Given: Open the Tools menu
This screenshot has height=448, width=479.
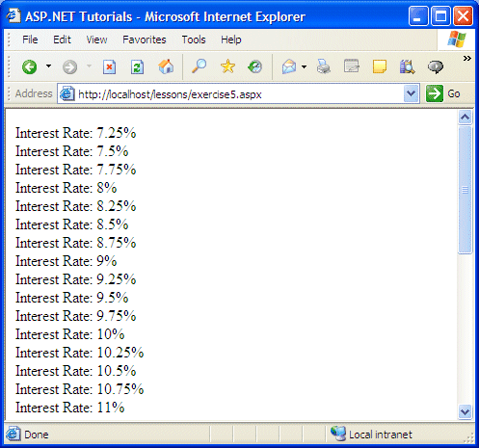Looking at the screenshot, I should pyautogui.click(x=194, y=40).
